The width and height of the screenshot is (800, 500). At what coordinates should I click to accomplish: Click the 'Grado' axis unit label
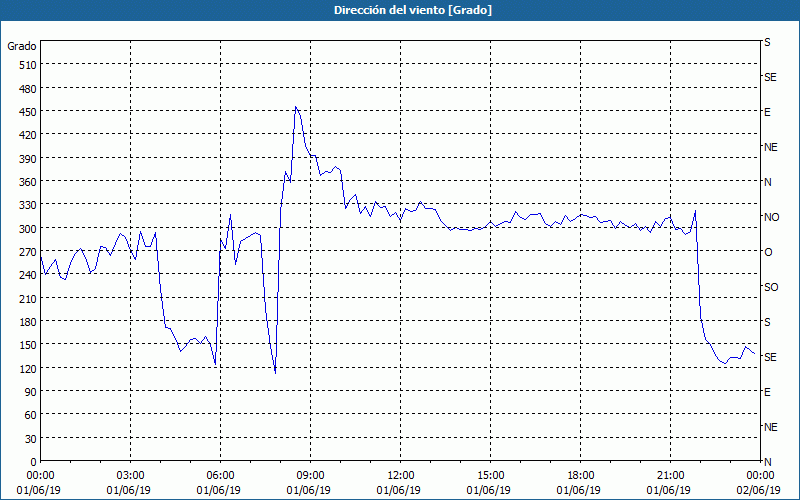(x=22, y=46)
